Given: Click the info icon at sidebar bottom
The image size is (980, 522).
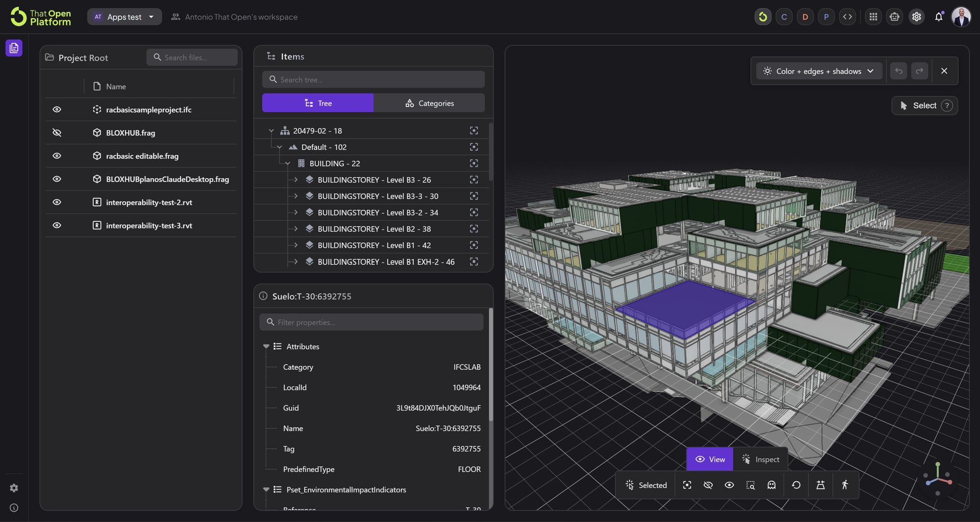Looking at the screenshot, I should 14,508.
